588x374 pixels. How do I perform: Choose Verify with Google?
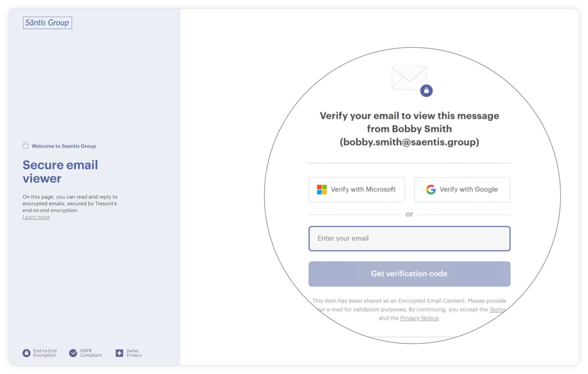click(x=462, y=190)
